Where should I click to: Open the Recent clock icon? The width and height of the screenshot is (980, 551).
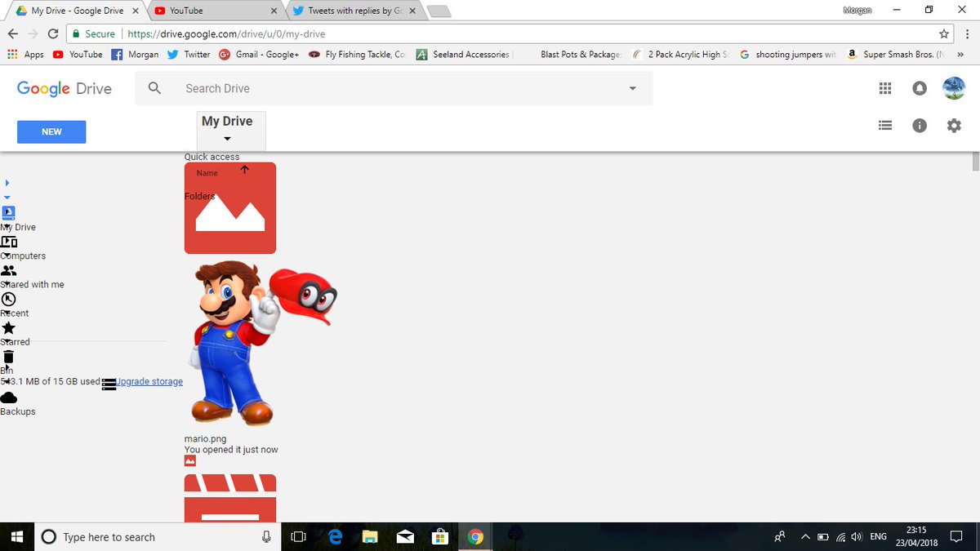[8, 299]
